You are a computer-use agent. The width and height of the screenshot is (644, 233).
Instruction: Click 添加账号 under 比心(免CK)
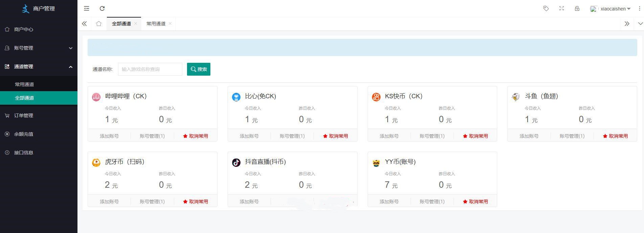click(249, 136)
